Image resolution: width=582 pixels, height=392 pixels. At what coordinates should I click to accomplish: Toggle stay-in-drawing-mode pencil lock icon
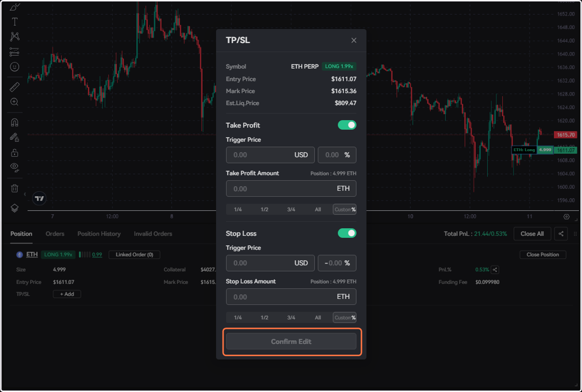[15, 137]
